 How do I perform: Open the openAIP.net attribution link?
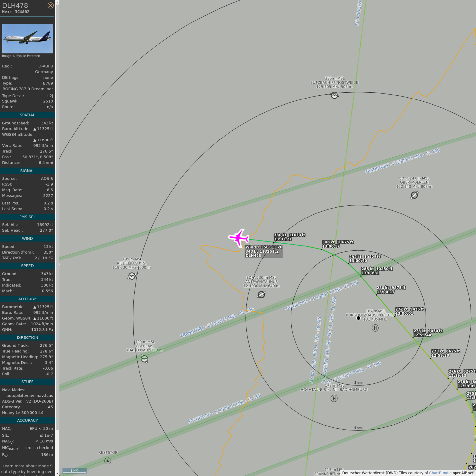(463, 473)
